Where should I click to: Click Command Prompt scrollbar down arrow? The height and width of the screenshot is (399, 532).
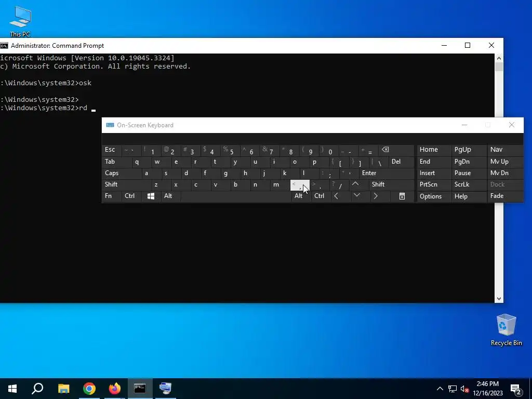(x=499, y=299)
